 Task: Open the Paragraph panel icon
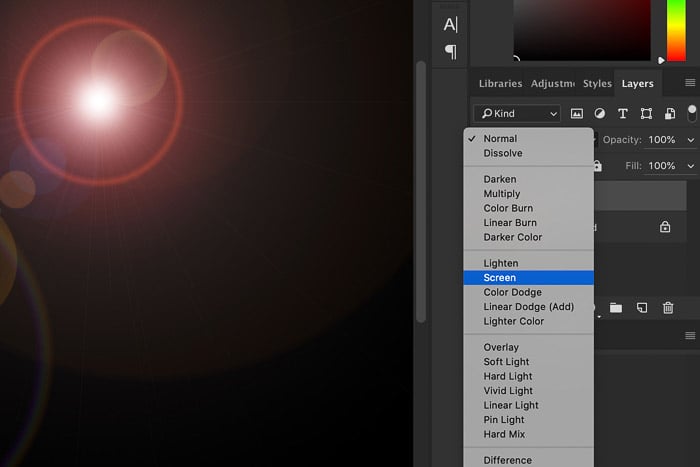450,52
